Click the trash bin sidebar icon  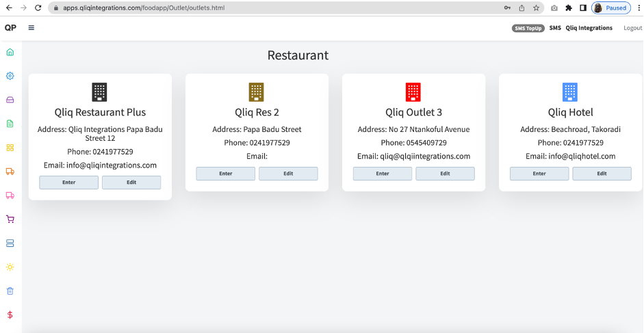pos(10,291)
